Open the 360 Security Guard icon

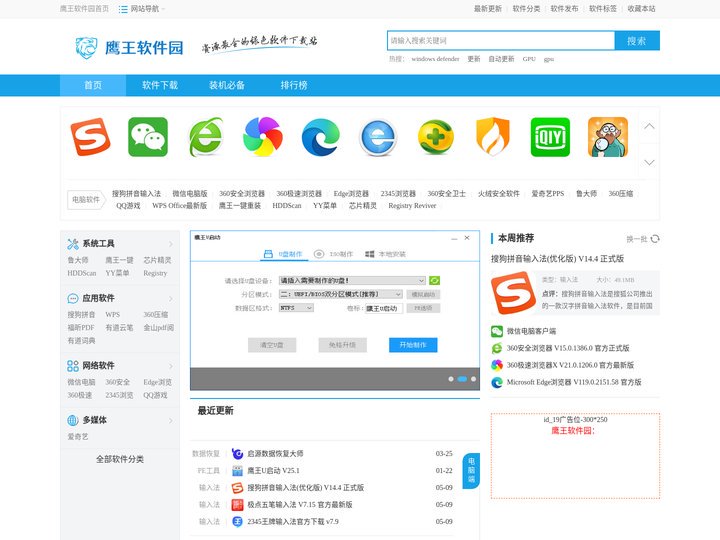click(x=435, y=137)
